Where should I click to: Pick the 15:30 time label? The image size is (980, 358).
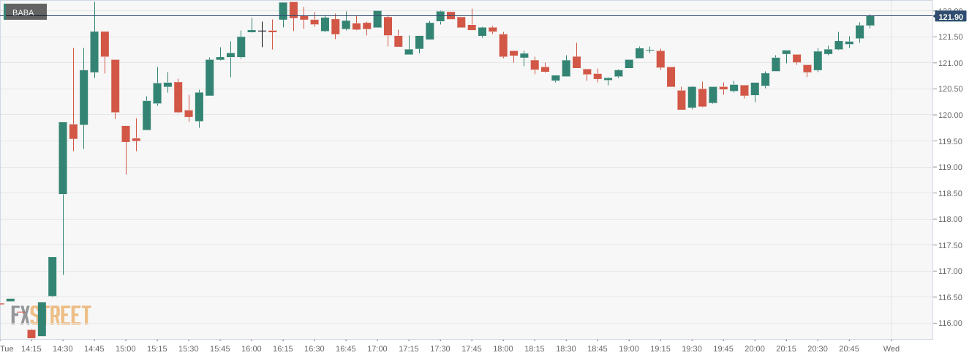click(x=189, y=348)
